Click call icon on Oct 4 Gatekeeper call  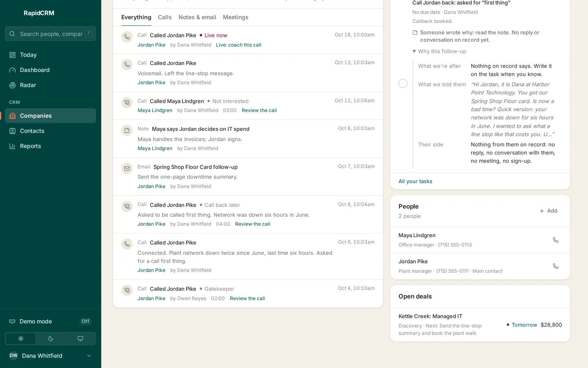point(127,290)
